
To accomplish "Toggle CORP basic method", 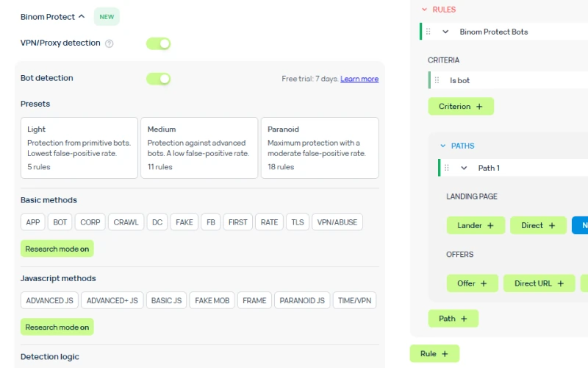I will [90, 222].
